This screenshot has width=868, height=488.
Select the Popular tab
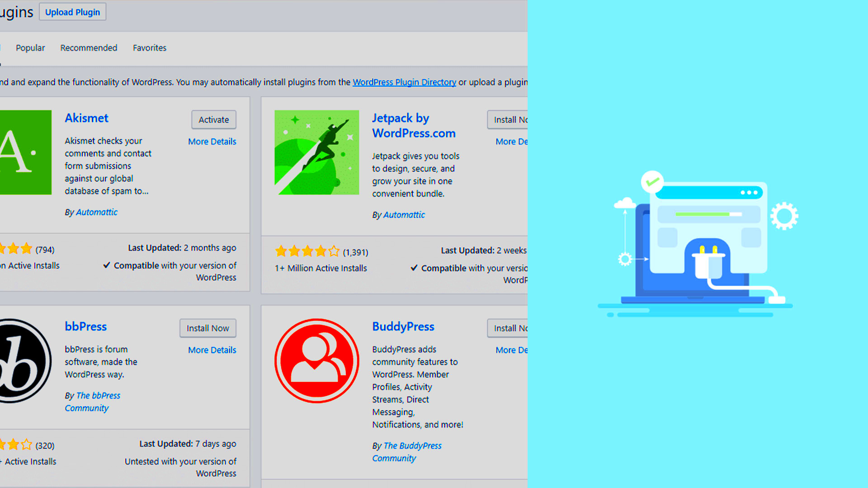tap(29, 47)
